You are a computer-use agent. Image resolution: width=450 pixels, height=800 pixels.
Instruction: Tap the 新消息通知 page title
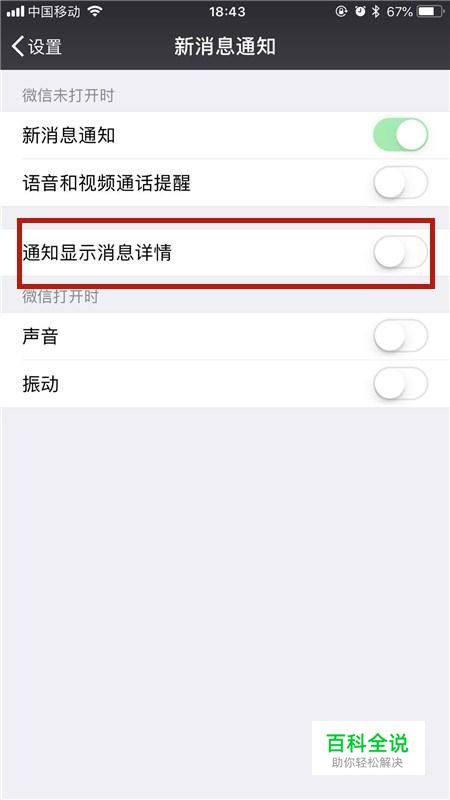click(225, 46)
